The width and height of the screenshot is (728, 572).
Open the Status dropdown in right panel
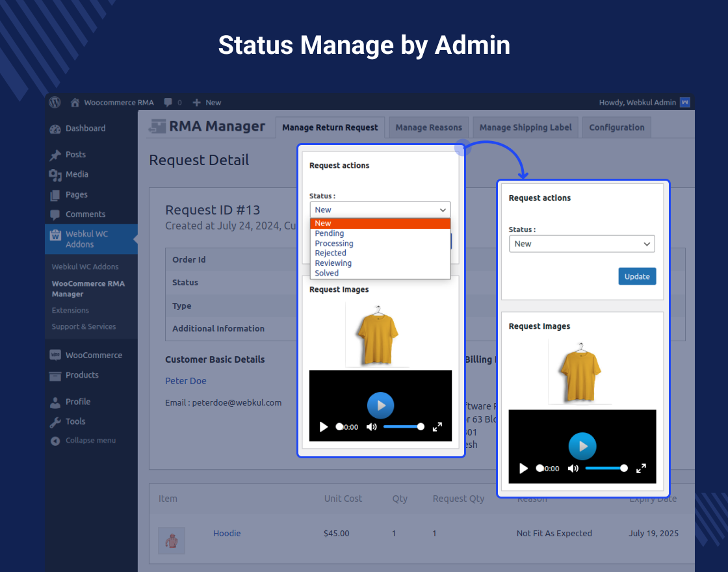(582, 244)
